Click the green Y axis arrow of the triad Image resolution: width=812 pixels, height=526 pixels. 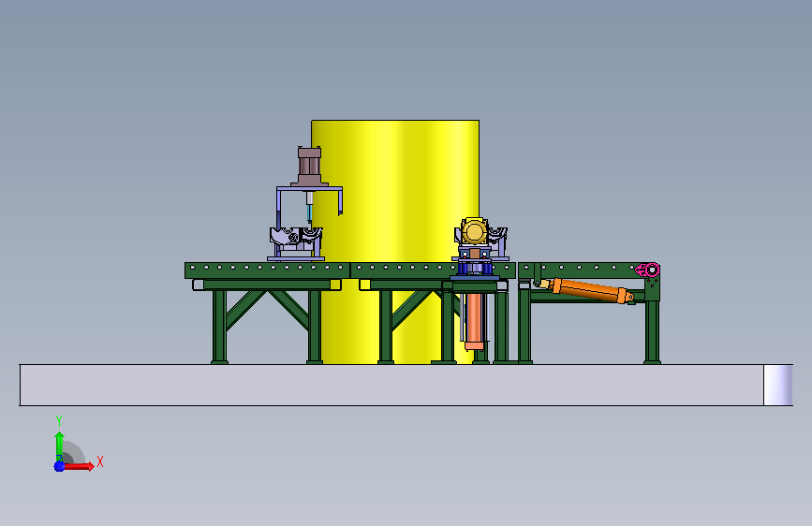[59, 446]
